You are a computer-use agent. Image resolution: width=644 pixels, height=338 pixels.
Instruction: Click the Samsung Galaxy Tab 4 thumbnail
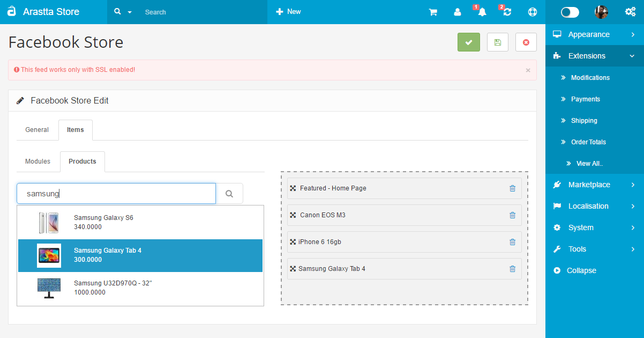pos(49,255)
